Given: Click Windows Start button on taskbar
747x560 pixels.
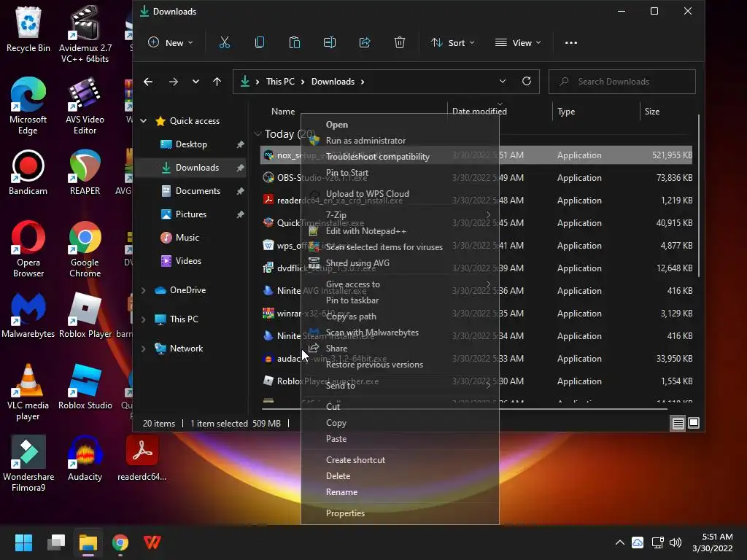Looking at the screenshot, I should point(23,542).
